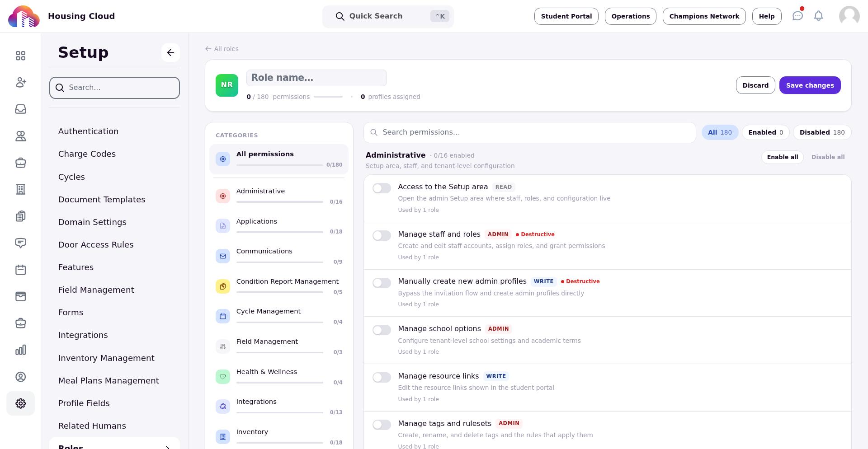Viewport: 868px width, 449px height.
Task: Open the chat message icon in left rail
Action: click(20, 243)
